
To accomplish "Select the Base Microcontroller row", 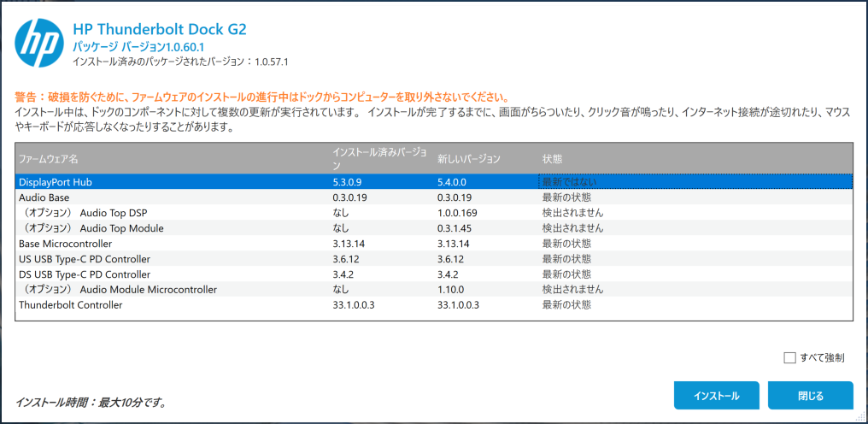I will coord(433,244).
